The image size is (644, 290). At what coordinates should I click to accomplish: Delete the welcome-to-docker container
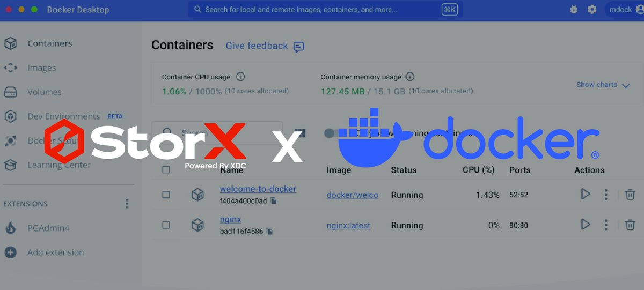pyautogui.click(x=631, y=195)
